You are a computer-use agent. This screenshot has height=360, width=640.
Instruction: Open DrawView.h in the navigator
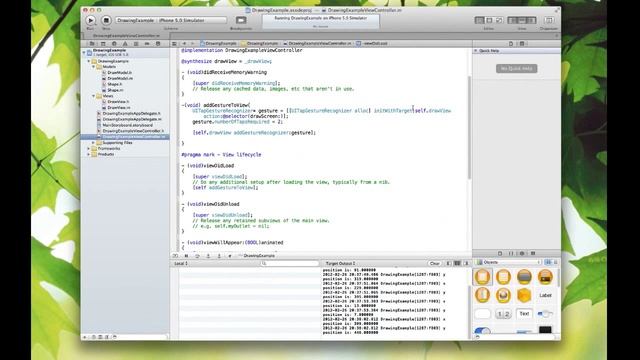click(x=118, y=102)
